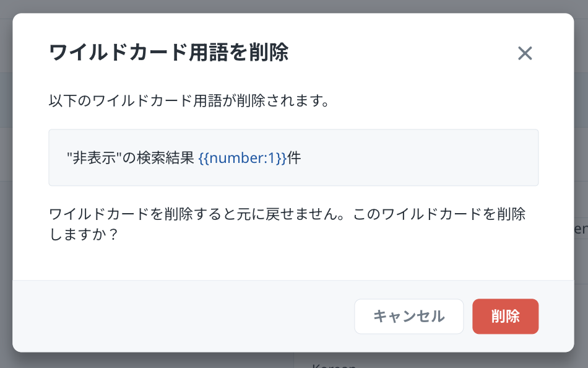Click the partially hidden Korean label below dialog
Screen dimensions: 588x368
334,364
